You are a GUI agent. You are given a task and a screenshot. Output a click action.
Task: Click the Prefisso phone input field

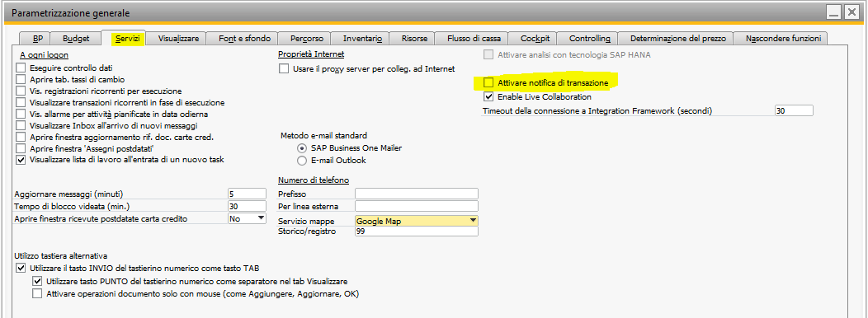[417, 194]
